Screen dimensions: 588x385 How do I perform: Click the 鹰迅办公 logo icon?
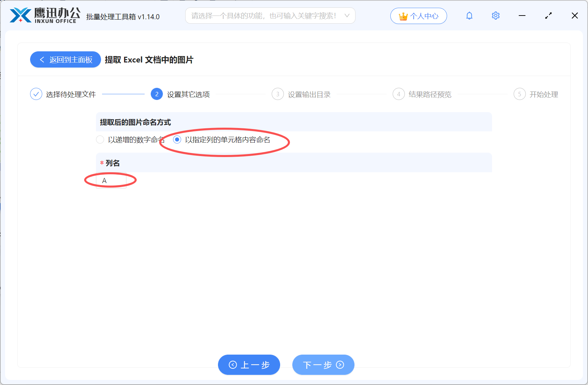click(19, 15)
